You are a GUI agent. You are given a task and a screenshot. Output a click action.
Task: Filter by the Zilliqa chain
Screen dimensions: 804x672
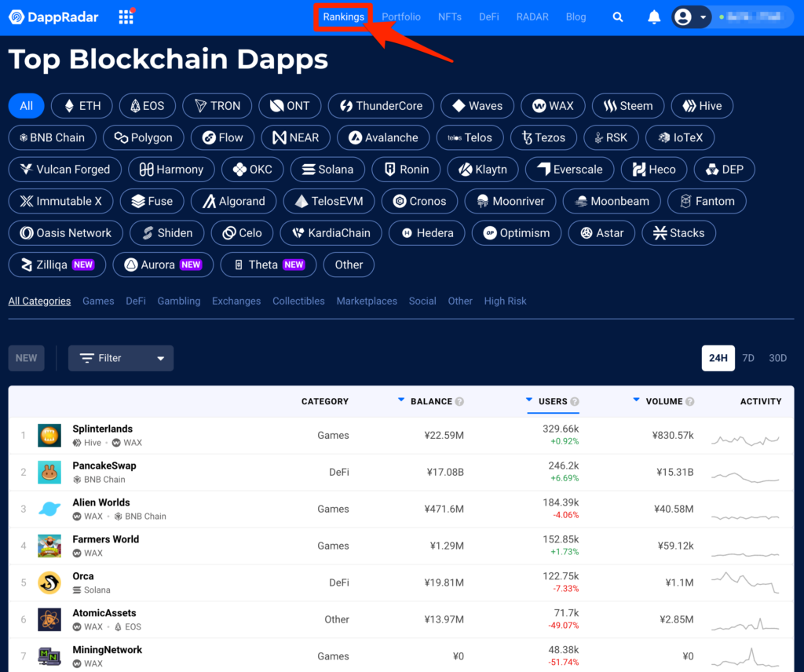[57, 265]
